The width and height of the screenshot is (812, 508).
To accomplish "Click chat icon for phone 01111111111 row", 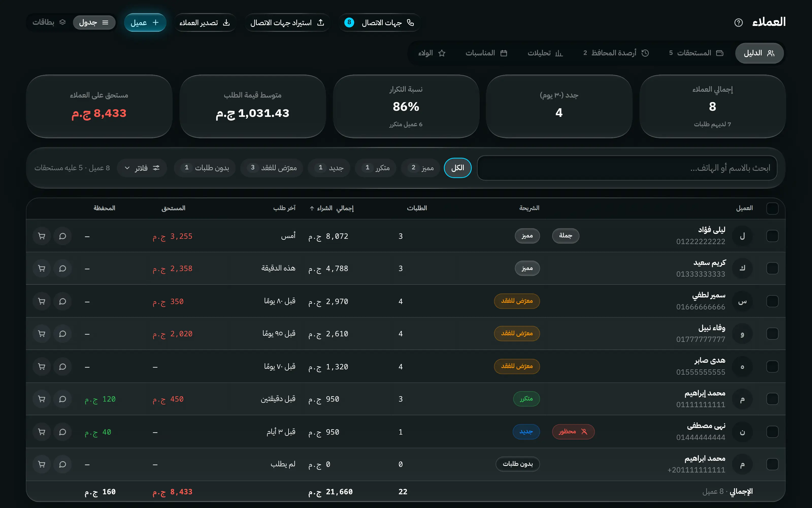I will pyautogui.click(x=62, y=399).
